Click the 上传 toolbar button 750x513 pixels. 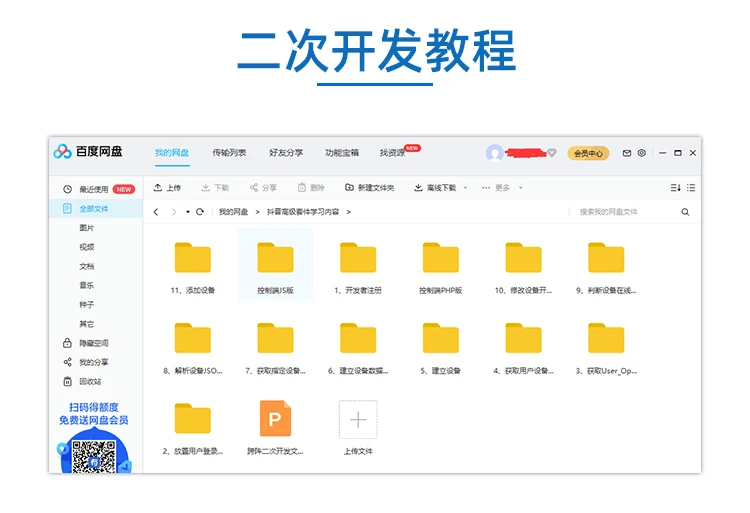[167, 187]
